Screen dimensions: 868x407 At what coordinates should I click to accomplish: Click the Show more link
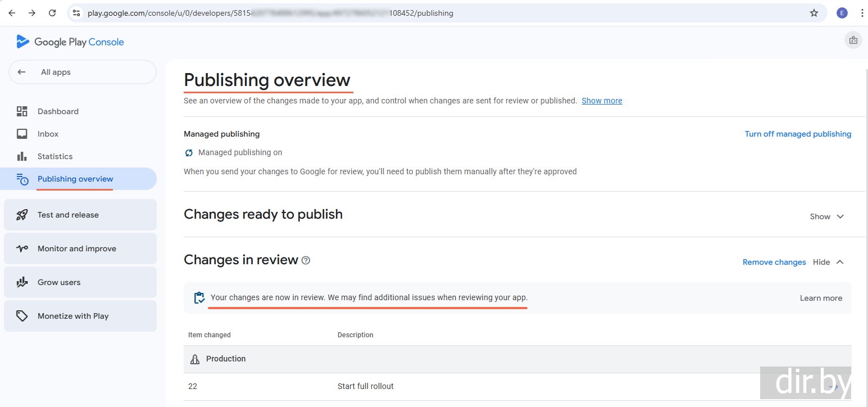point(602,101)
